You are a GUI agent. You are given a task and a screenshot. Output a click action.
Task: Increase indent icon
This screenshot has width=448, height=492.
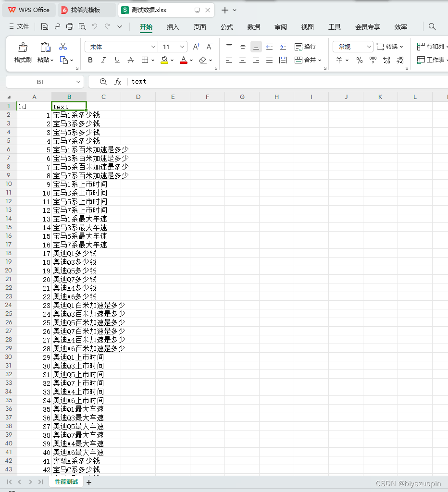click(283, 47)
